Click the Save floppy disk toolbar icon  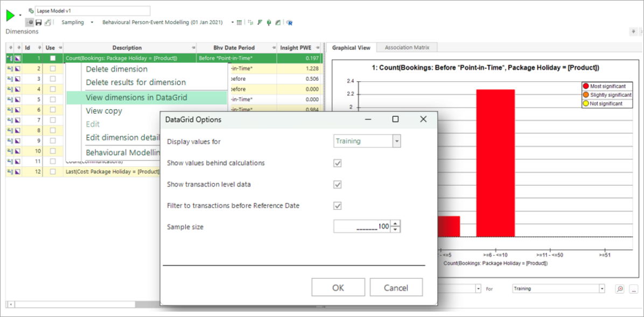39,23
